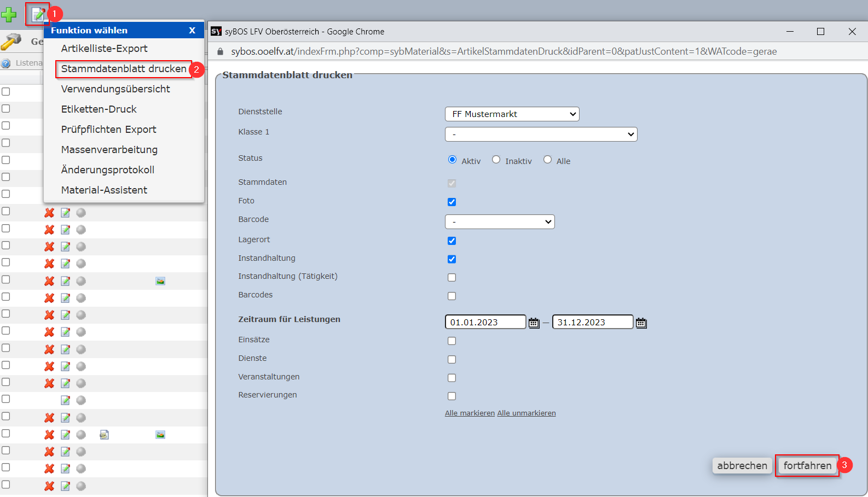This screenshot has height=497, width=868.
Task: Choose Prüfpflichten Export from the menu
Action: pyautogui.click(x=108, y=130)
